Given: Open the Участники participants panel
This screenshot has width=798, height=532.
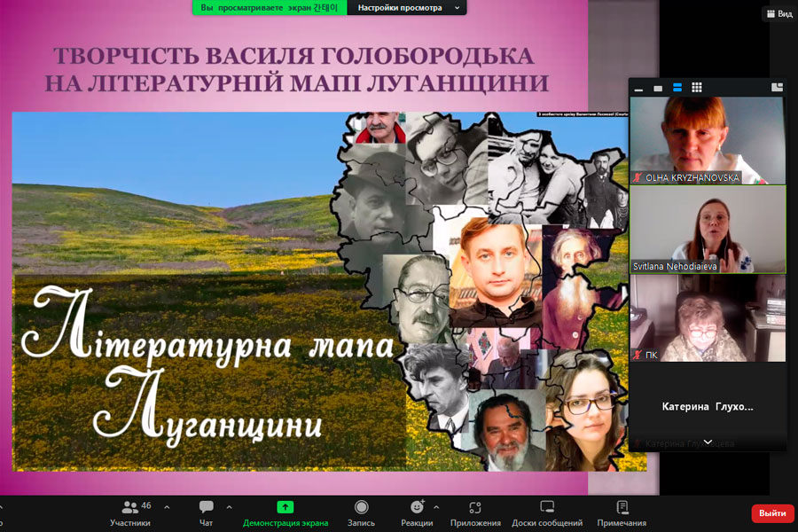Looking at the screenshot, I should tap(130, 513).
